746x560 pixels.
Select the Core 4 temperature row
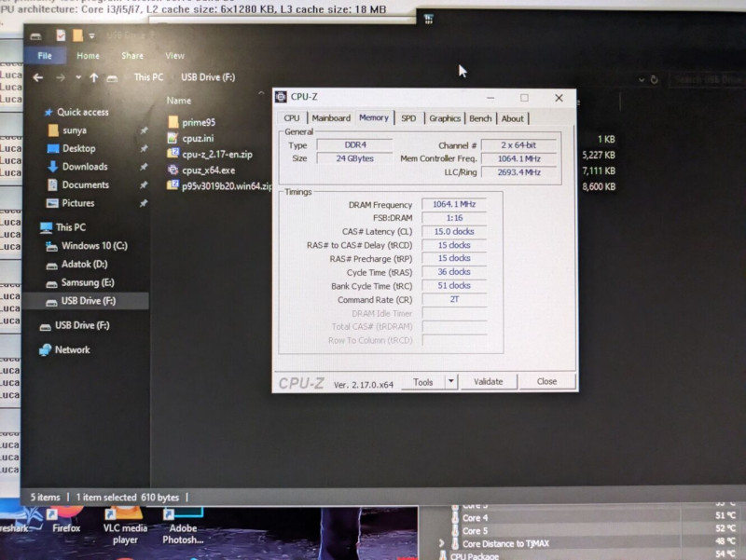tap(594, 518)
